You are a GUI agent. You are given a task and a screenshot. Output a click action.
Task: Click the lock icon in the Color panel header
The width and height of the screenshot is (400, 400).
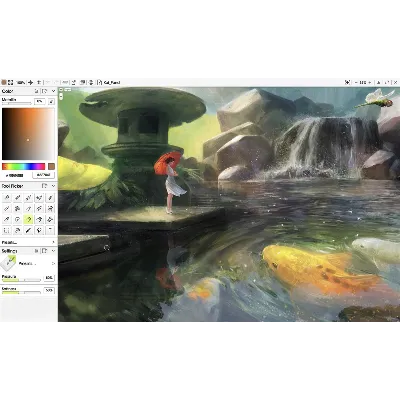(x=37, y=91)
